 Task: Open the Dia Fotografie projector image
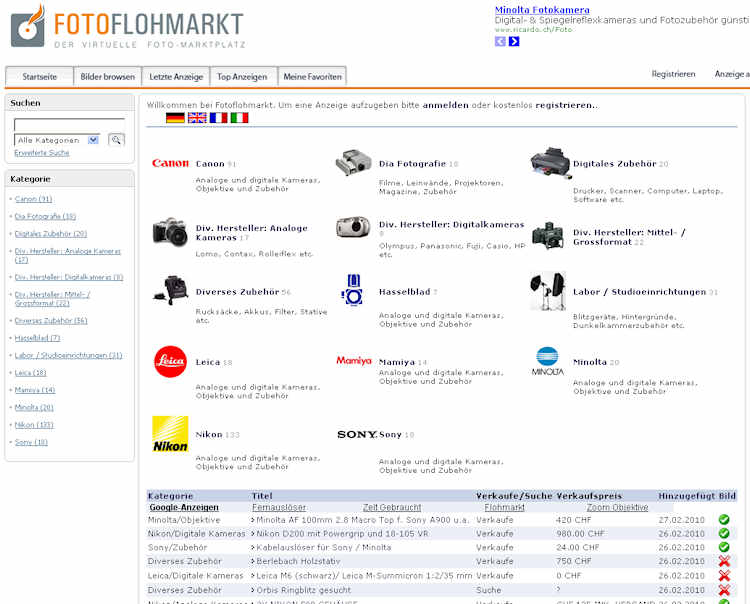353,163
